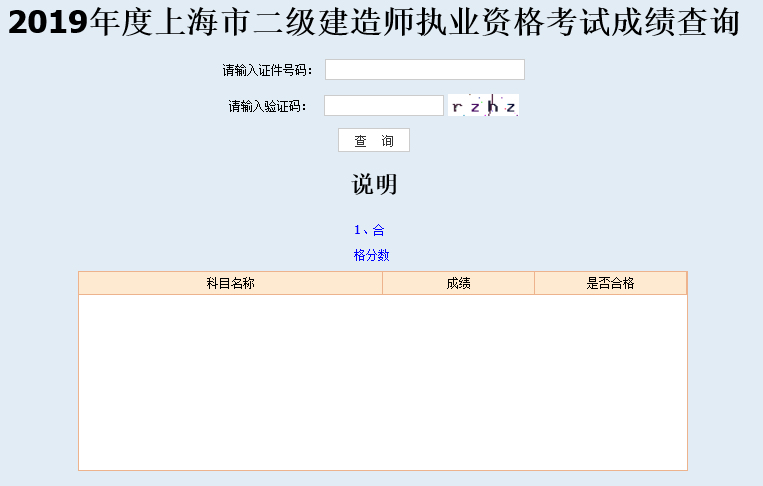Click letter h in the captcha image
This screenshot has height=486, width=763.
[493, 106]
